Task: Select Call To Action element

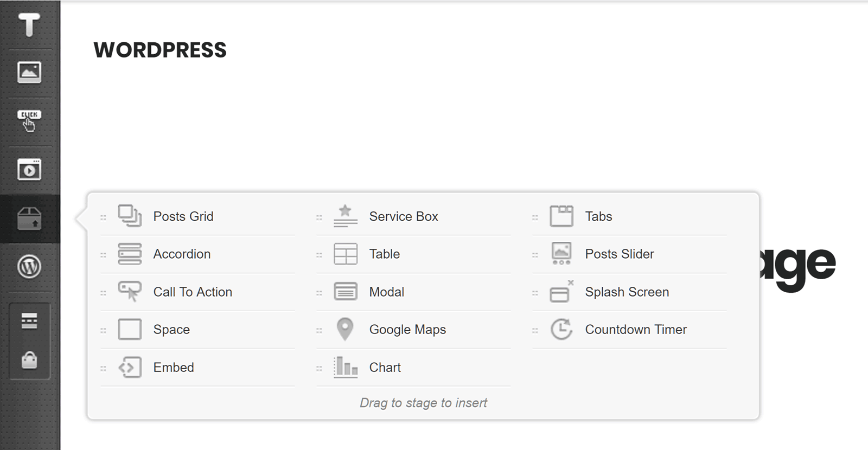Action: (193, 292)
